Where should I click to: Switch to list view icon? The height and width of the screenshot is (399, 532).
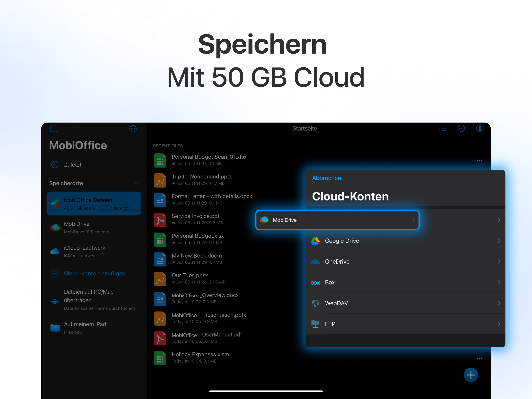(x=443, y=128)
